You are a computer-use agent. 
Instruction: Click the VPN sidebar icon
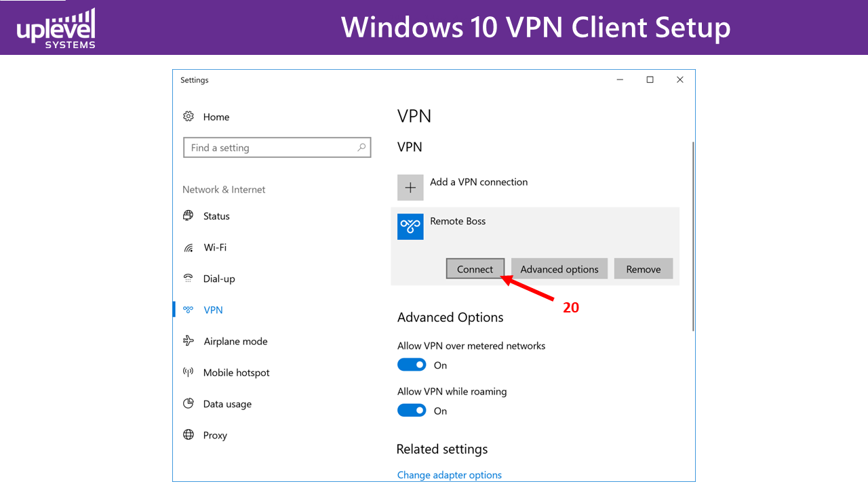(x=189, y=310)
